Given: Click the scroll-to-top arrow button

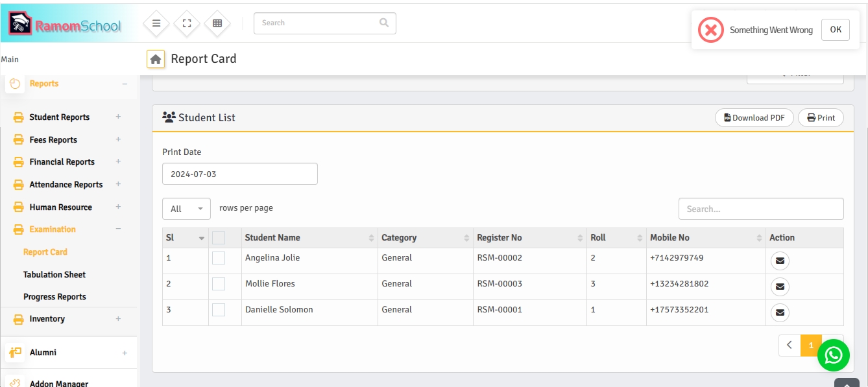Looking at the screenshot, I should tap(847, 382).
